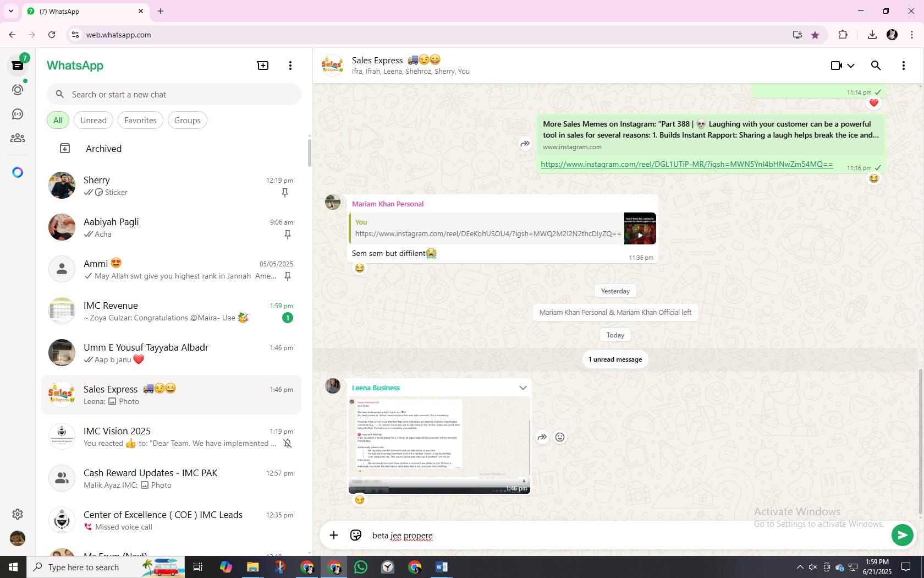Image resolution: width=924 pixels, height=578 pixels.
Task: Open Status updates icon in sidebar
Action: tap(18, 90)
